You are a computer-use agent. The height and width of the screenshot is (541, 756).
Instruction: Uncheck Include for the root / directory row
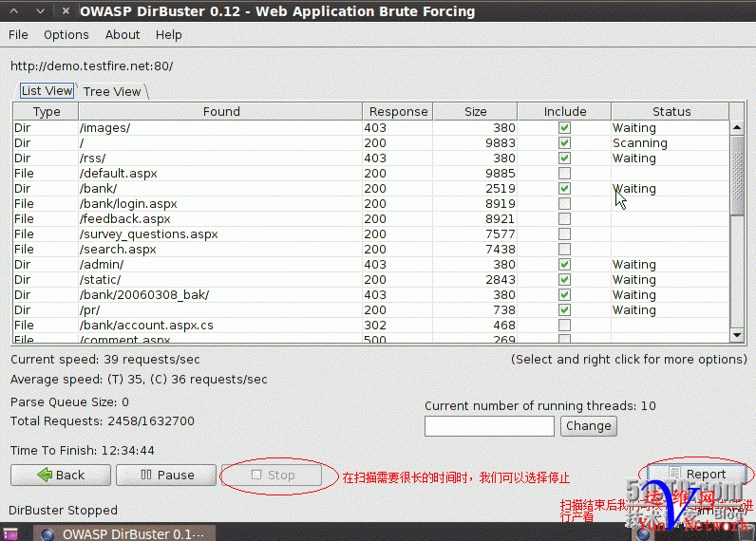(564, 143)
